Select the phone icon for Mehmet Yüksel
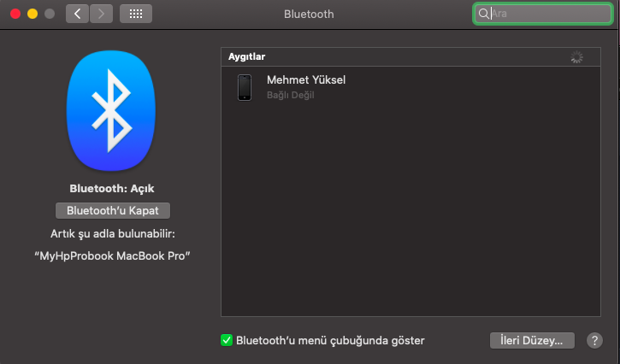This screenshot has height=364, width=620. (245, 87)
